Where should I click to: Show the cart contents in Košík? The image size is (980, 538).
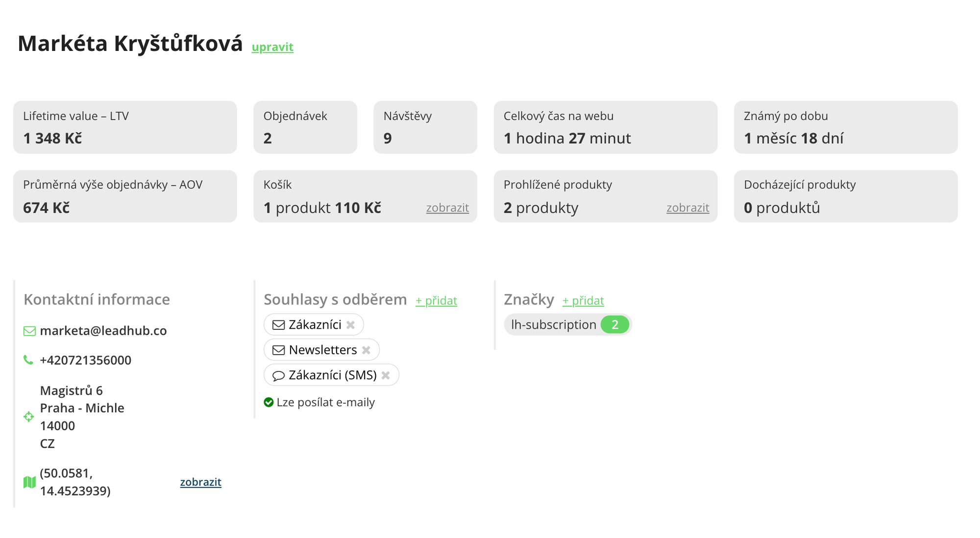point(447,208)
